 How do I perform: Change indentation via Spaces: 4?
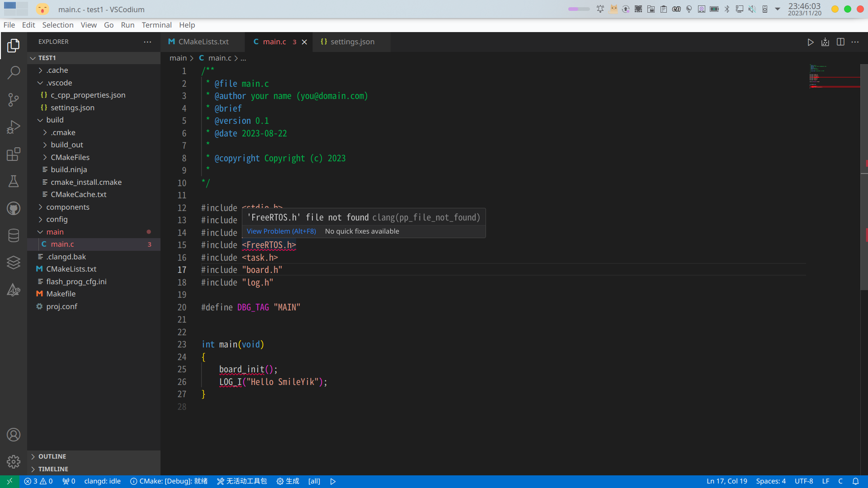(x=771, y=481)
